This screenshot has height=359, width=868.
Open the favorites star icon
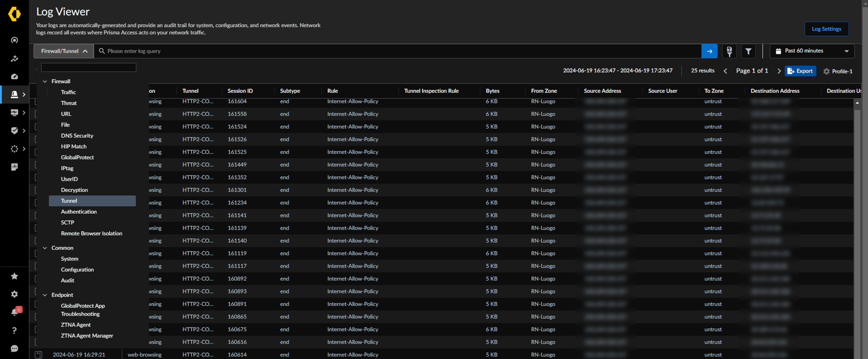coord(14,276)
